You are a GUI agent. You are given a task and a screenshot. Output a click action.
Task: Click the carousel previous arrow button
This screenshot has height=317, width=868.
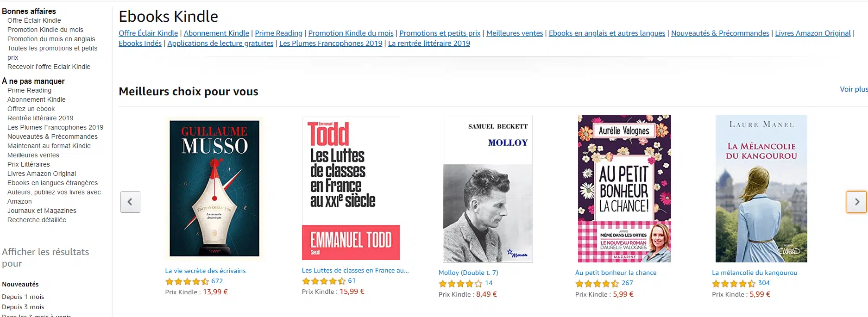130,202
